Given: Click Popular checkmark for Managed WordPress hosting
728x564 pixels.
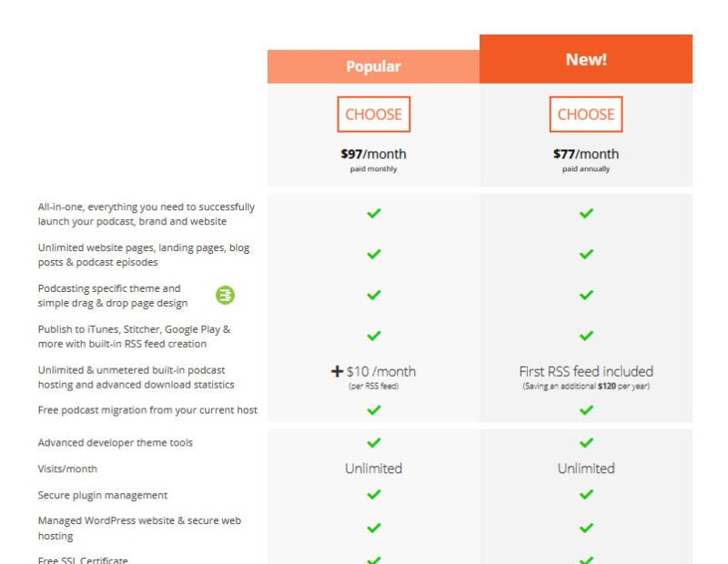Looking at the screenshot, I should pos(374,528).
